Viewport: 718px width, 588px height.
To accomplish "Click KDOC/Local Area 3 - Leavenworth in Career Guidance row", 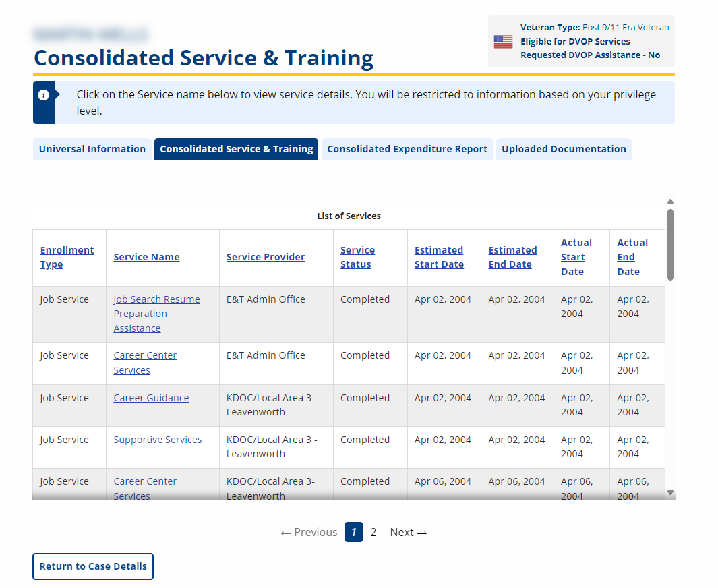I will click(272, 405).
